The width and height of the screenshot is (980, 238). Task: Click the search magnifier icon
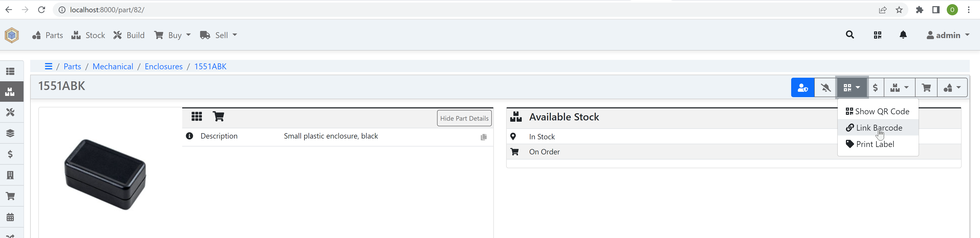tap(850, 35)
